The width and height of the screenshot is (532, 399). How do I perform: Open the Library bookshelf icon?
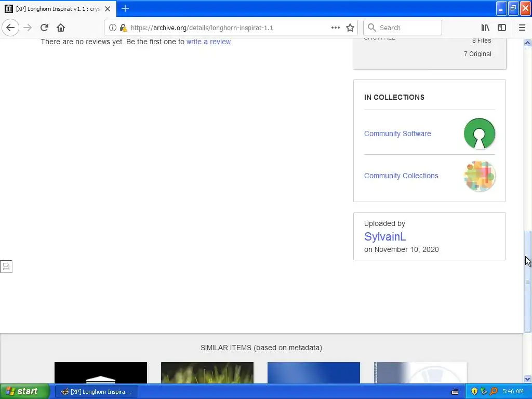coord(485,28)
